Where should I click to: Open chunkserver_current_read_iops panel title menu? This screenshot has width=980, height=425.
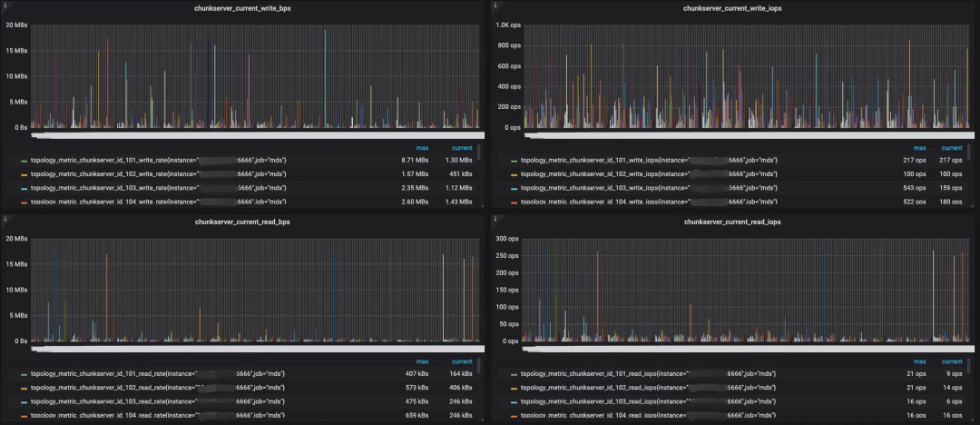(732, 222)
